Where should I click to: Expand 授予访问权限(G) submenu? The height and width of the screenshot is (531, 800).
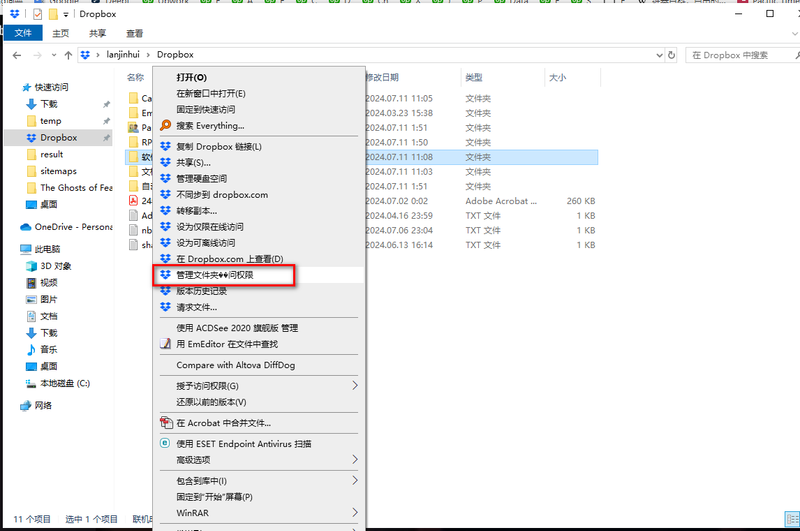pyautogui.click(x=258, y=386)
